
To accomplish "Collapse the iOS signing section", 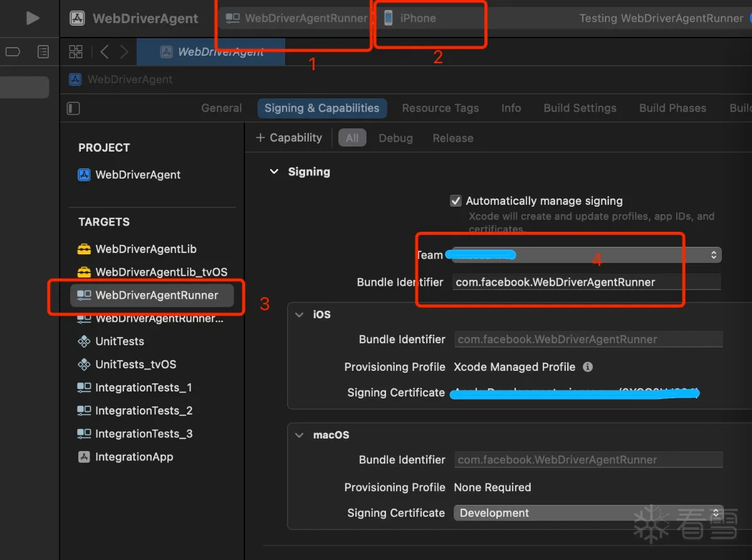I will tap(299, 314).
